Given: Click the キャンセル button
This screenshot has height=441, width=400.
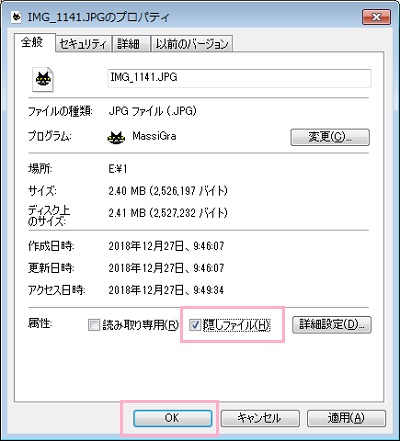Looking at the screenshot, I should 260,418.
